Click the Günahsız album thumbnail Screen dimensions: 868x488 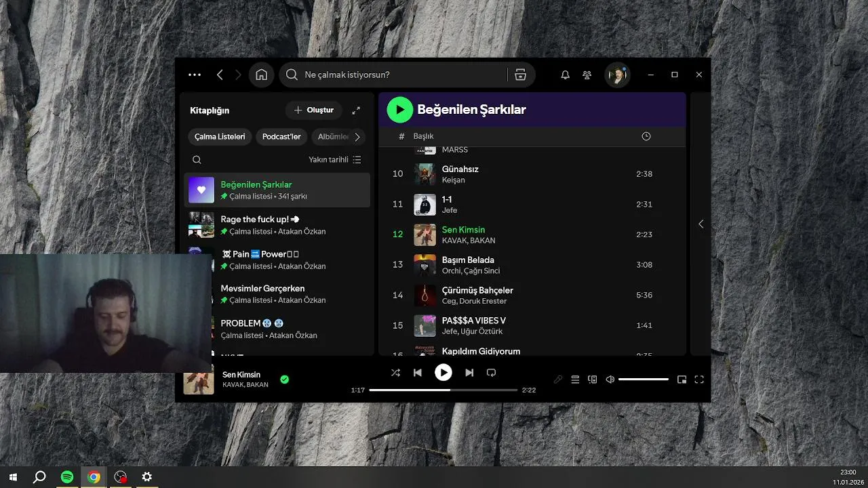[x=425, y=174]
